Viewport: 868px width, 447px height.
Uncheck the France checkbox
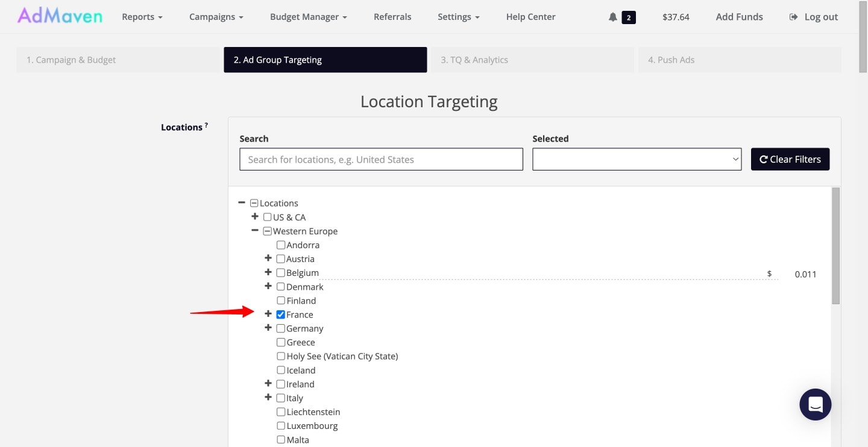click(x=280, y=314)
